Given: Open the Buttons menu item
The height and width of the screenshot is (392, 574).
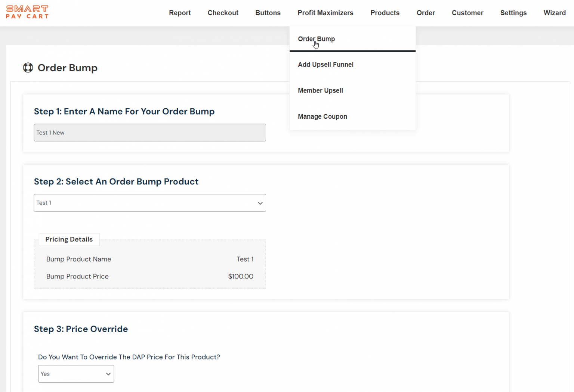Looking at the screenshot, I should click(x=268, y=13).
